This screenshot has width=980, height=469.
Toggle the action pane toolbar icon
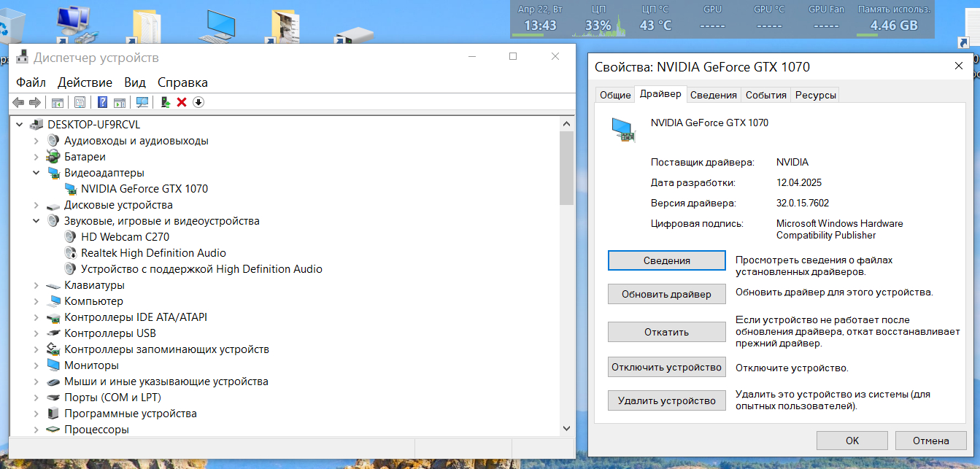point(120,102)
